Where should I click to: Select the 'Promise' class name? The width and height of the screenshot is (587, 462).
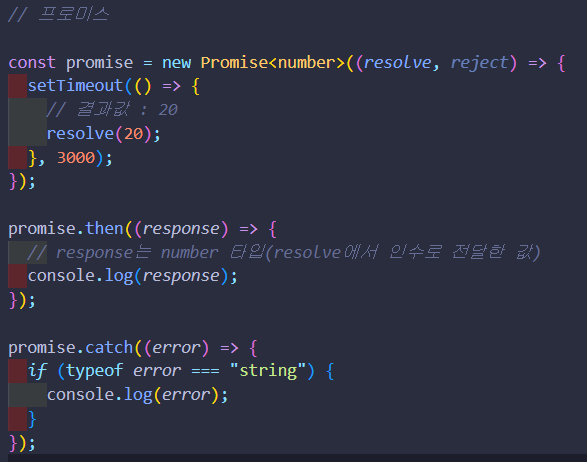pyautogui.click(x=234, y=63)
